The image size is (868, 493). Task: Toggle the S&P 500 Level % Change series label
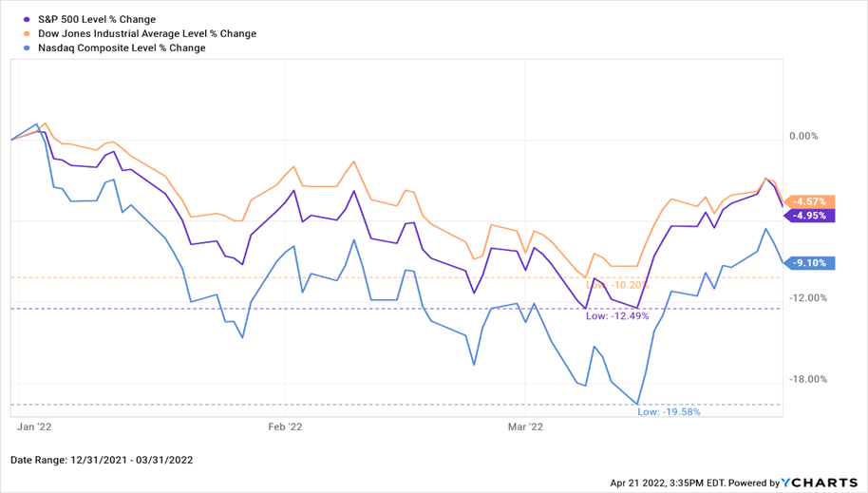click(x=94, y=19)
